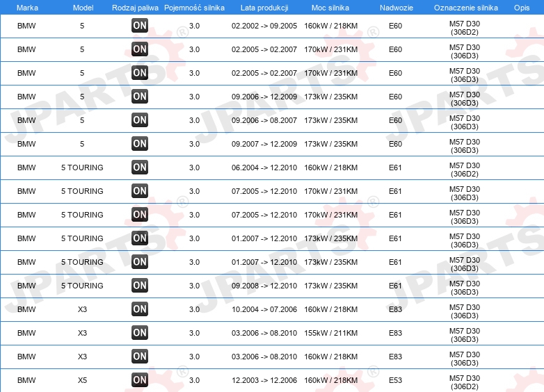Click the 5 TOURING model in the 09.2008 row
The image size is (544, 392).
tap(82, 286)
